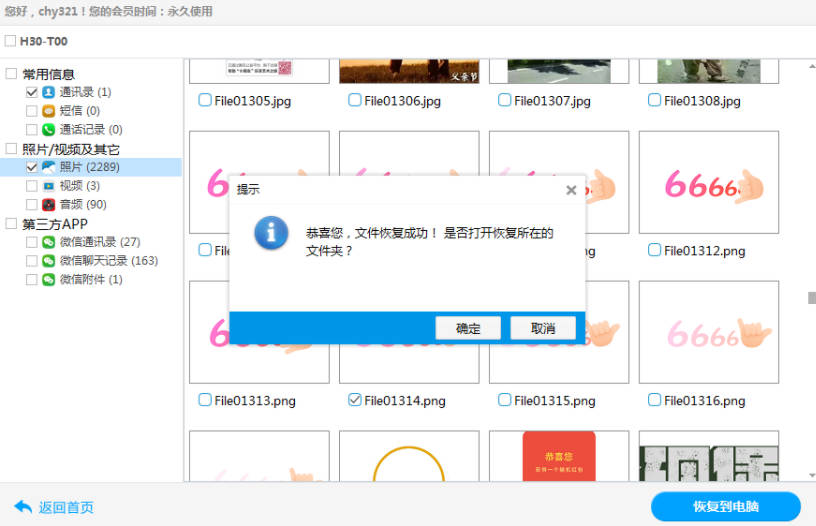Click the scrollbar down arrow

812,475
